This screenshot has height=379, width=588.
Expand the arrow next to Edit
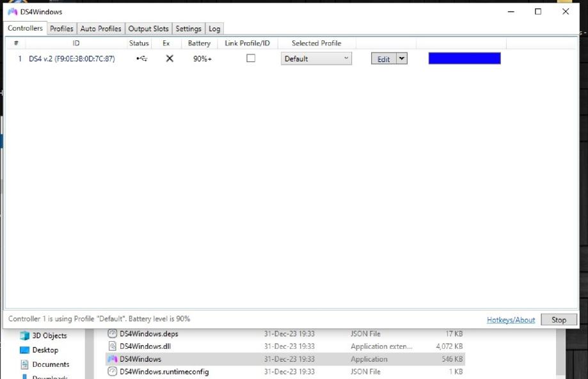tap(402, 58)
